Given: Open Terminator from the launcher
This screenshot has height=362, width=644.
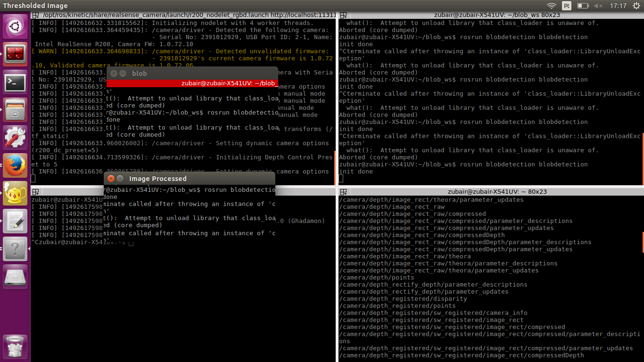Looking at the screenshot, I should point(15,55).
